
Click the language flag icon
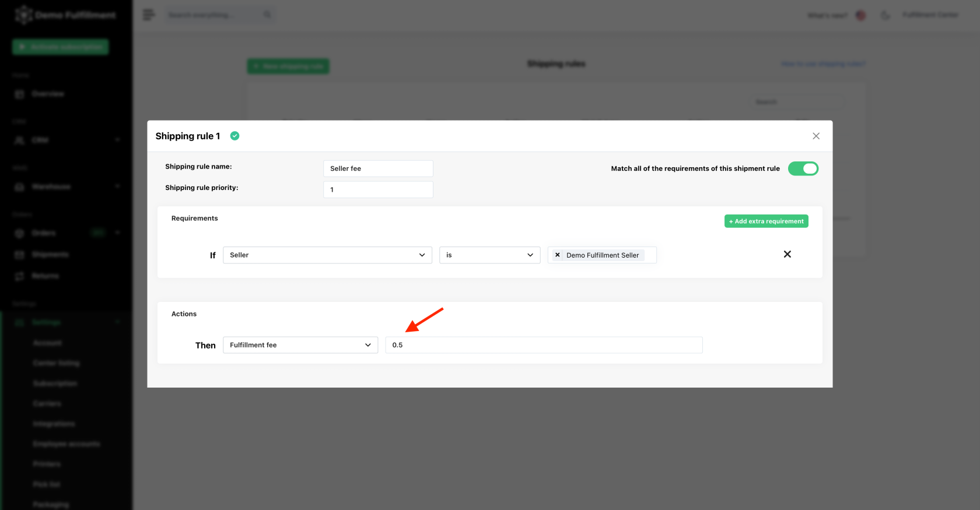click(x=860, y=15)
